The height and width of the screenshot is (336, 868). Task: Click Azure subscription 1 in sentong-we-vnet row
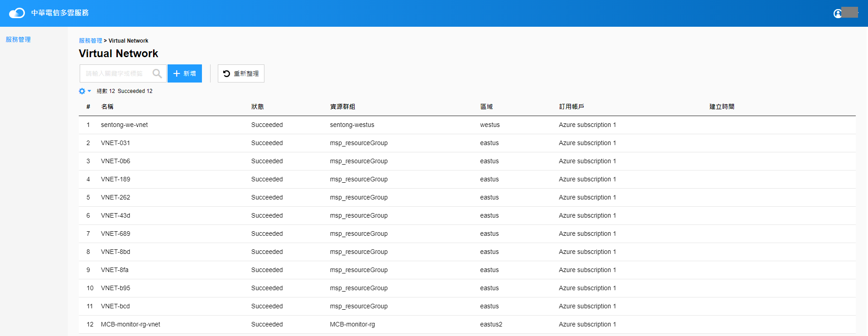587,125
